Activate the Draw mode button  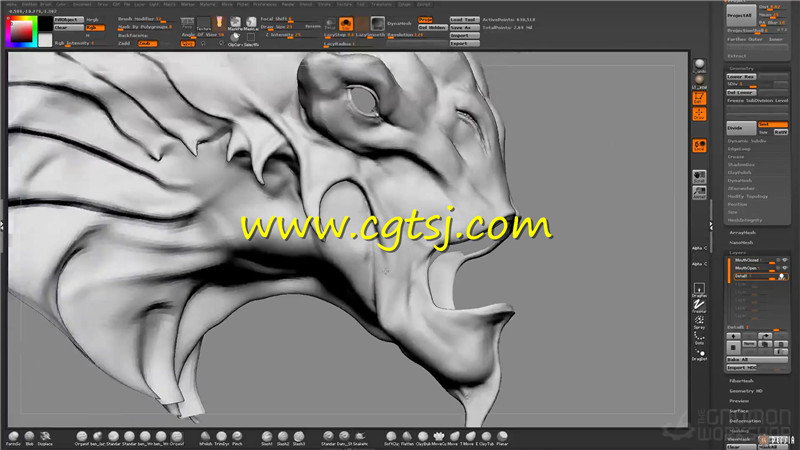699,114
